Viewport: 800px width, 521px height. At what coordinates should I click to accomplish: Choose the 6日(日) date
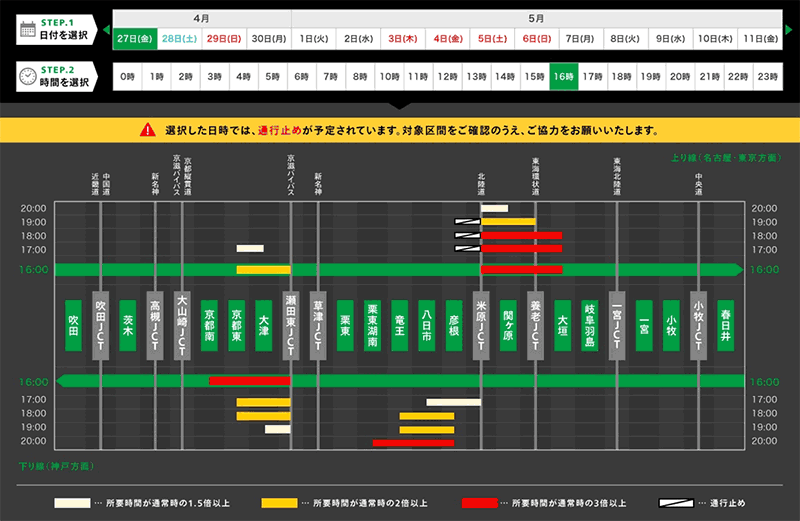(x=537, y=39)
